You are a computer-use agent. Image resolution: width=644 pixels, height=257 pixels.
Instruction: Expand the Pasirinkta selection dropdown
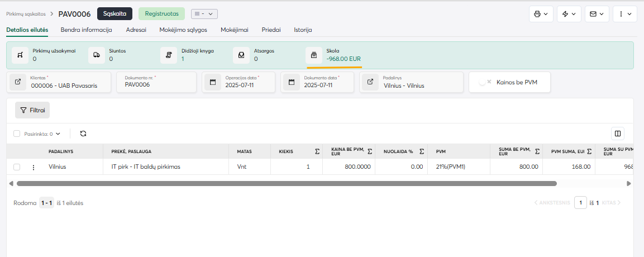[x=58, y=134]
